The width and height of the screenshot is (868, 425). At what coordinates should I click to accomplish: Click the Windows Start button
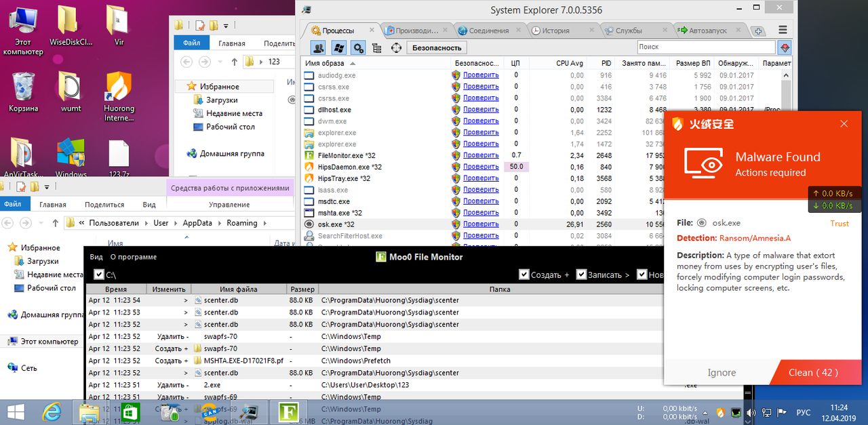16,411
